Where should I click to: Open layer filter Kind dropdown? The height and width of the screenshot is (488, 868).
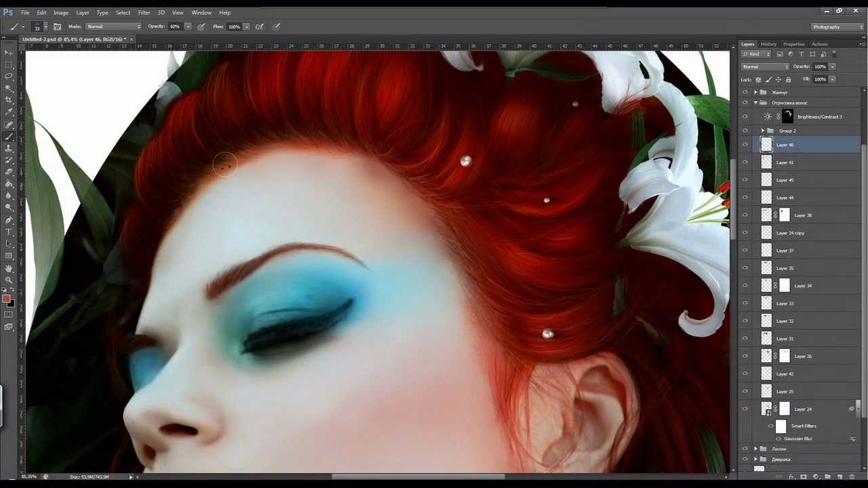(757, 54)
